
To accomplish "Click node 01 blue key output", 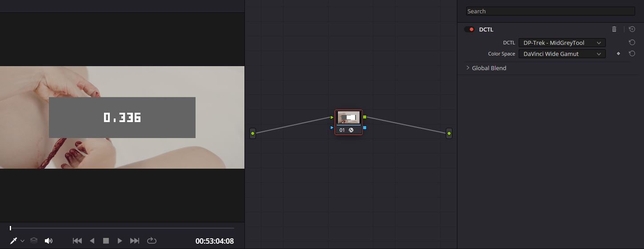I will [x=364, y=128].
